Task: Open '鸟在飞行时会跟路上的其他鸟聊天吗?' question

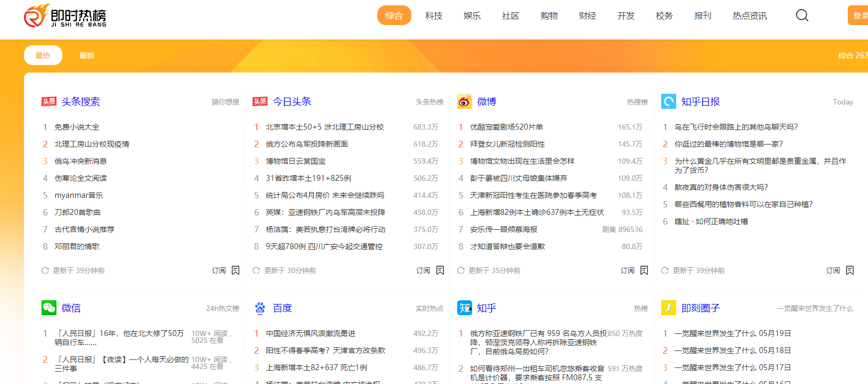Action: 736,127
